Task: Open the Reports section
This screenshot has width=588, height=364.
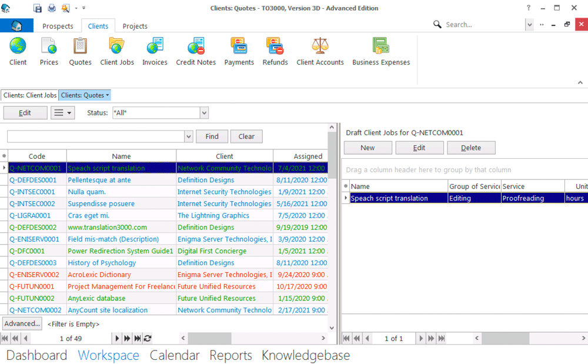Action: 230,355
